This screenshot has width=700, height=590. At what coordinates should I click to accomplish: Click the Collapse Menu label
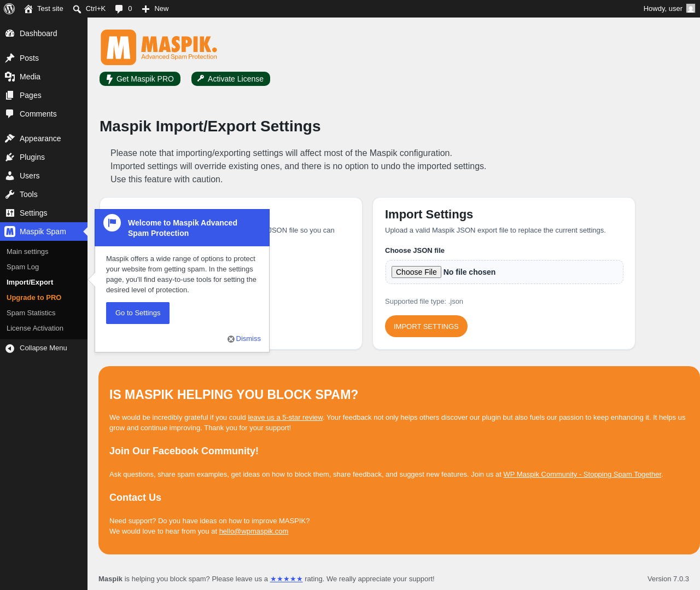coord(43,348)
